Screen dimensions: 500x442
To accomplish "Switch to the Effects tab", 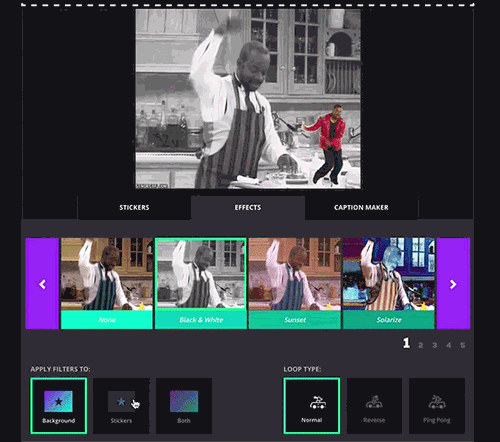I will [248, 207].
